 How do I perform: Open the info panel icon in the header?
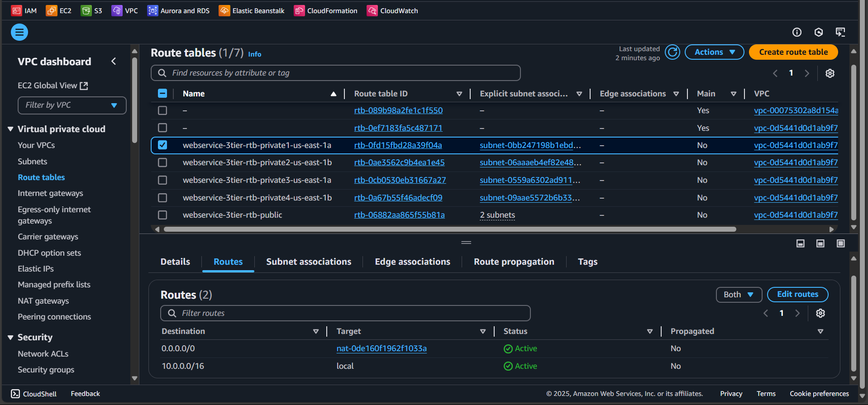pos(797,32)
